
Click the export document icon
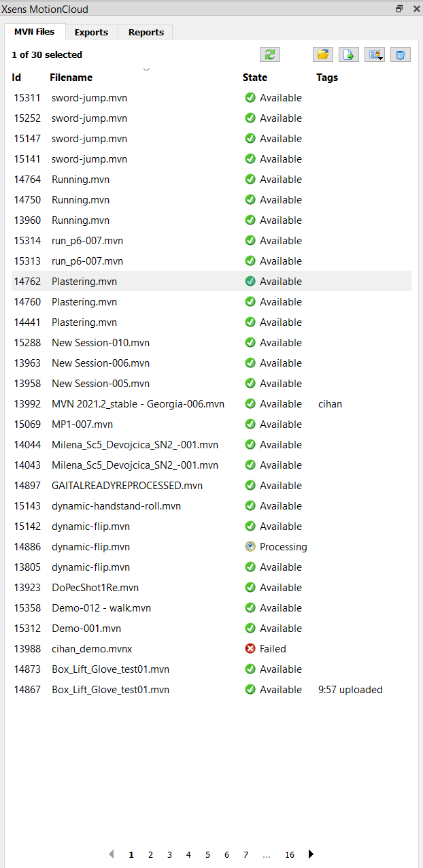(348, 54)
